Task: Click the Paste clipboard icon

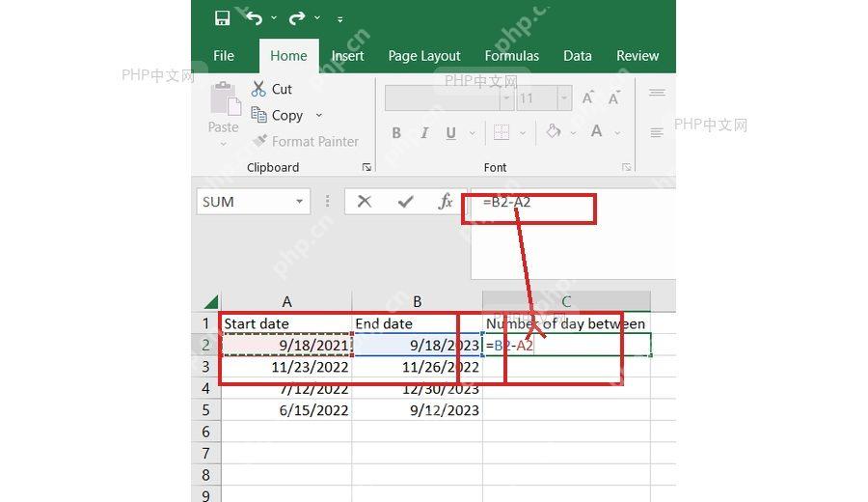Action: tap(225, 99)
